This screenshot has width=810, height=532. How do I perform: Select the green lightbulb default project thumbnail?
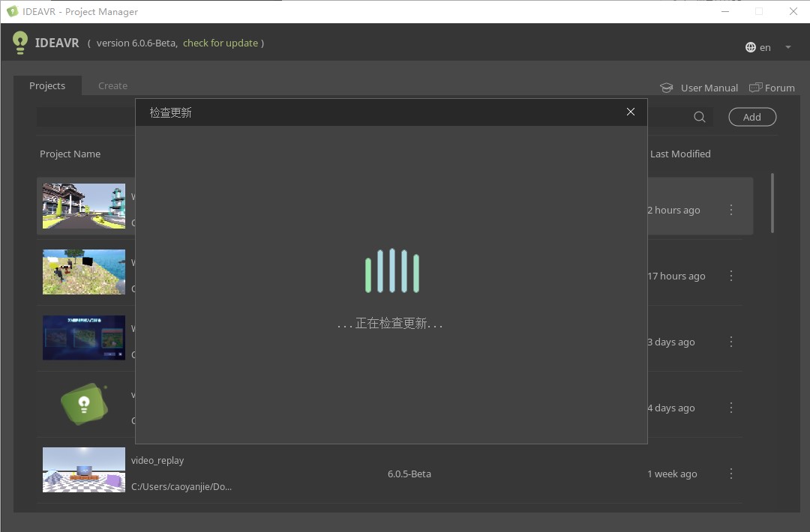click(x=84, y=404)
